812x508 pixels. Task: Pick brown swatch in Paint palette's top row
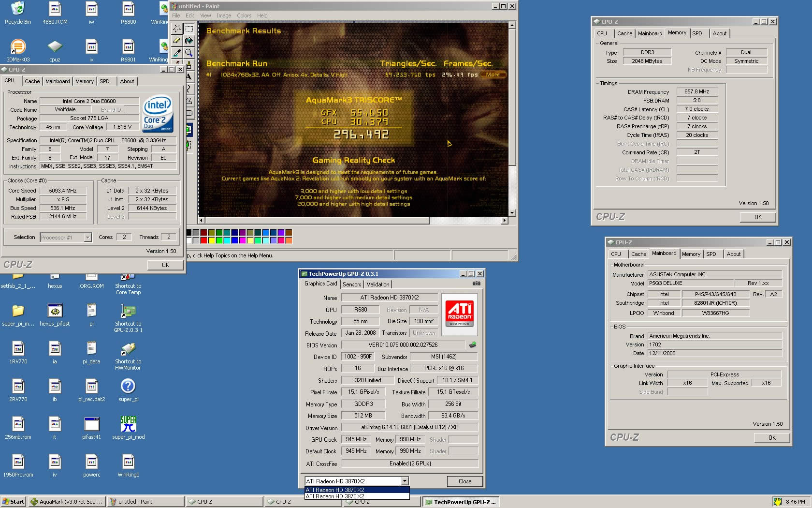coord(289,233)
